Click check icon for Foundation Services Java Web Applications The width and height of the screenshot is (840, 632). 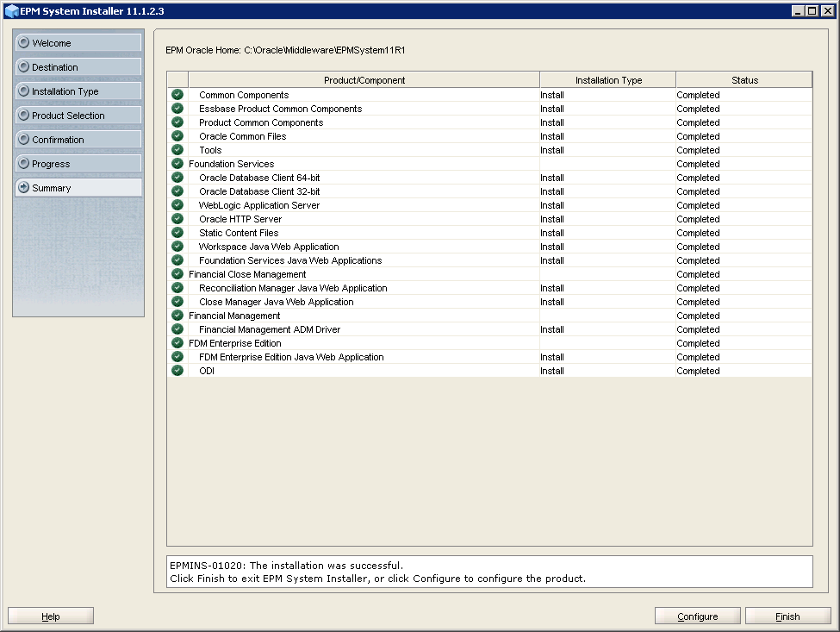coord(177,260)
